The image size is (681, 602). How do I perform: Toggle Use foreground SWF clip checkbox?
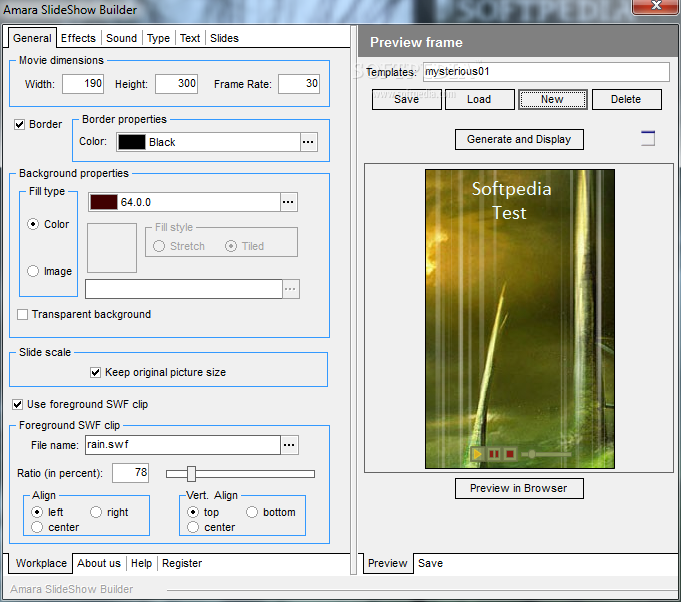[17, 404]
